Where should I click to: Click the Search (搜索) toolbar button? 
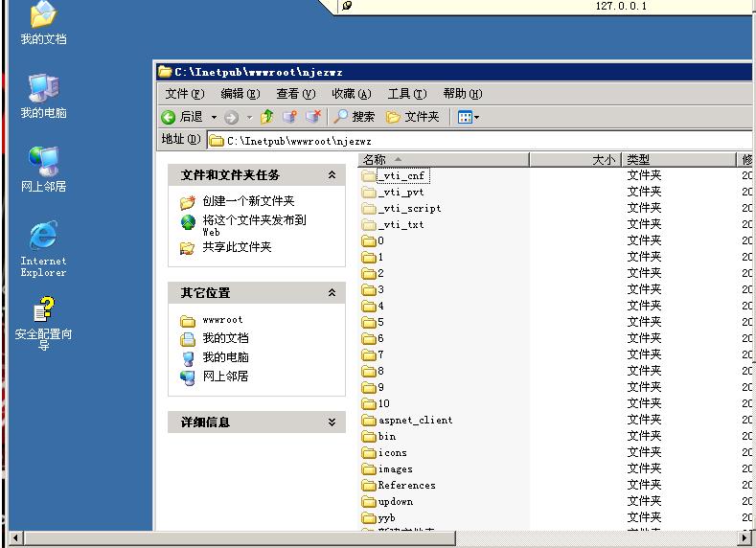[x=355, y=117]
